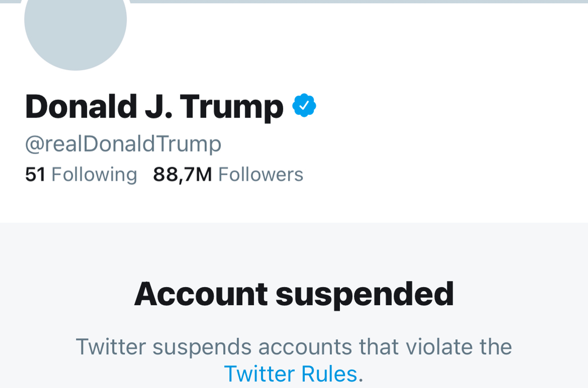Select the @realDonaldTrump handle text

click(123, 144)
